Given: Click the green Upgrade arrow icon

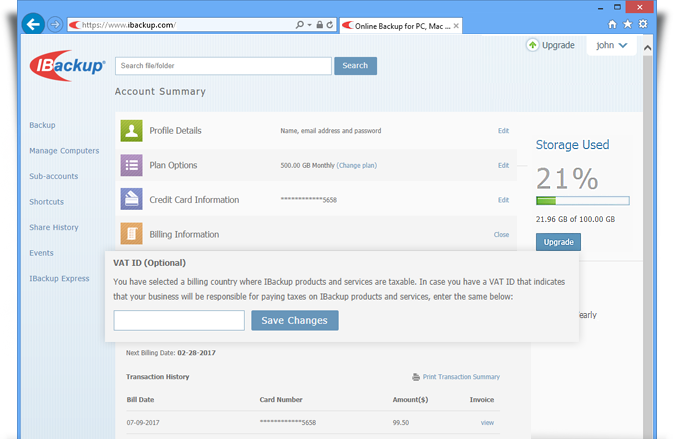Looking at the screenshot, I should pyautogui.click(x=532, y=45).
